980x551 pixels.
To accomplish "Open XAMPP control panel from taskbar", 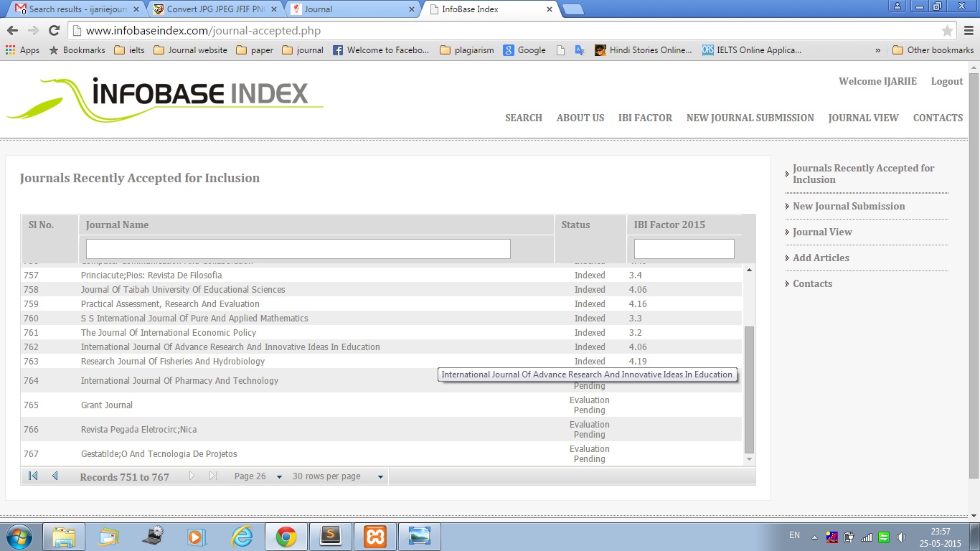I will click(x=374, y=537).
